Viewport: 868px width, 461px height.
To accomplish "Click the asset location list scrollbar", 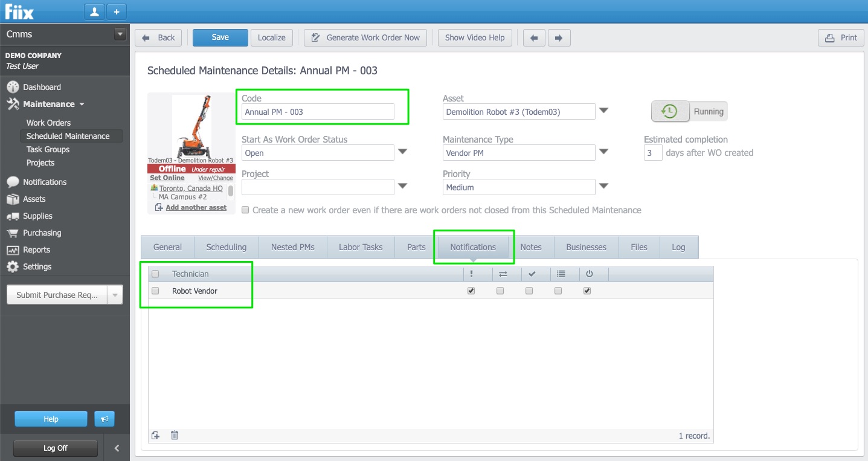I will coord(231,192).
